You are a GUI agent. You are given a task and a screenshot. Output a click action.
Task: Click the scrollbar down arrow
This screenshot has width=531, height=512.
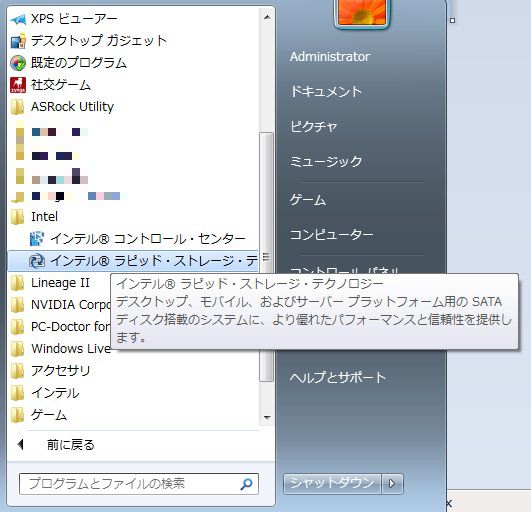coord(267,418)
